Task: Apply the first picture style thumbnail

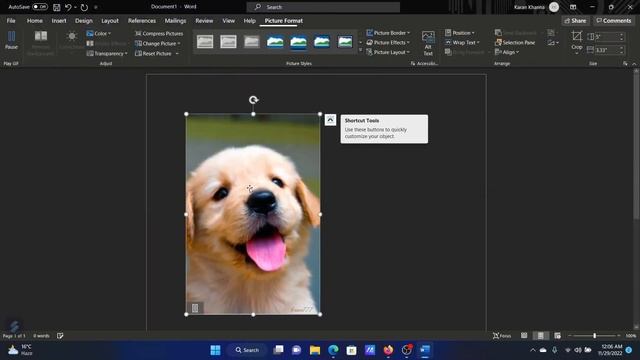Action: (x=205, y=42)
